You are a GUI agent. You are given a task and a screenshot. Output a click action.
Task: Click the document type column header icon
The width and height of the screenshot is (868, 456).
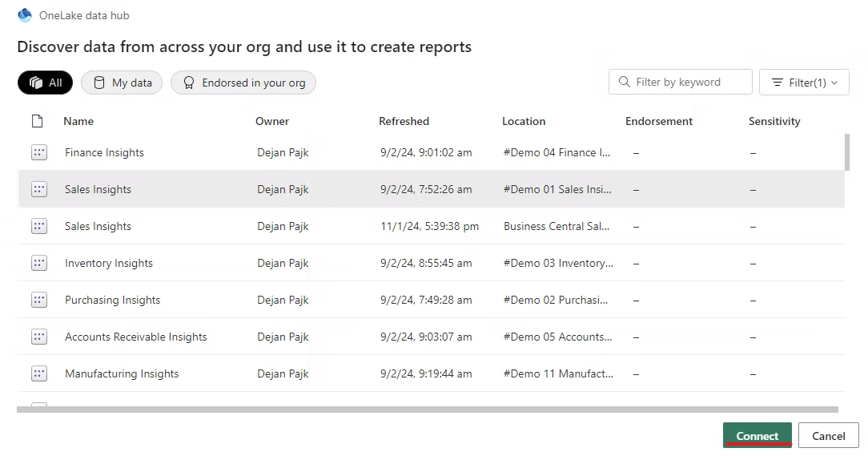tap(37, 121)
